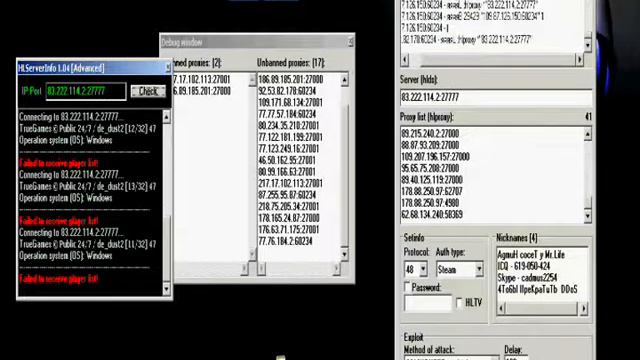Click the top log horizontal scrollbar thumb
Viewport: 640px width, 360px height.
pyautogui.click(x=497, y=60)
